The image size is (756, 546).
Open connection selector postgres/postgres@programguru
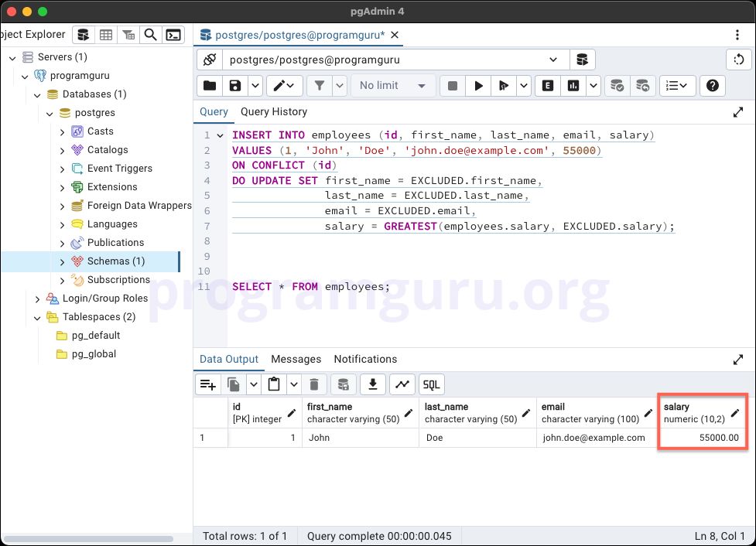[x=396, y=60]
